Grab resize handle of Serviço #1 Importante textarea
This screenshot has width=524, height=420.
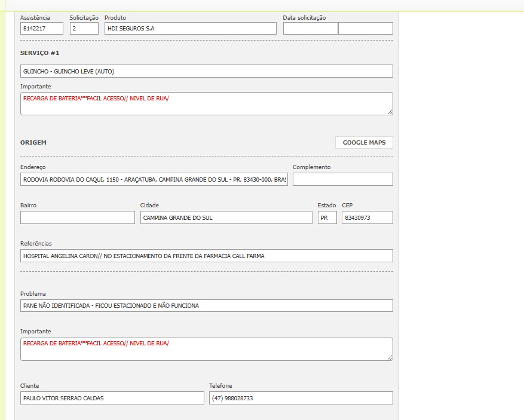pyautogui.click(x=390, y=112)
